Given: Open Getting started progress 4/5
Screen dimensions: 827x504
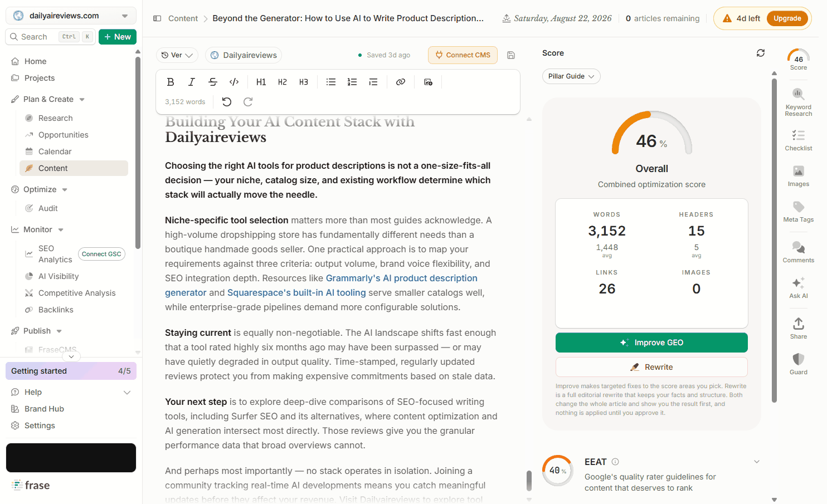Looking at the screenshot, I should pyautogui.click(x=71, y=371).
